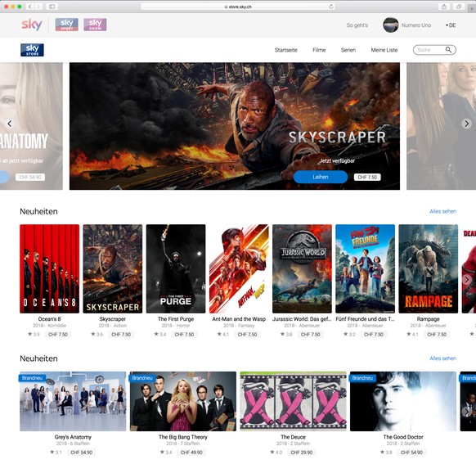Screen dimensions: 476x464
Task: Click CHF 54.90 price under Grey's Anatomy
Action: [x=82, y=453]
